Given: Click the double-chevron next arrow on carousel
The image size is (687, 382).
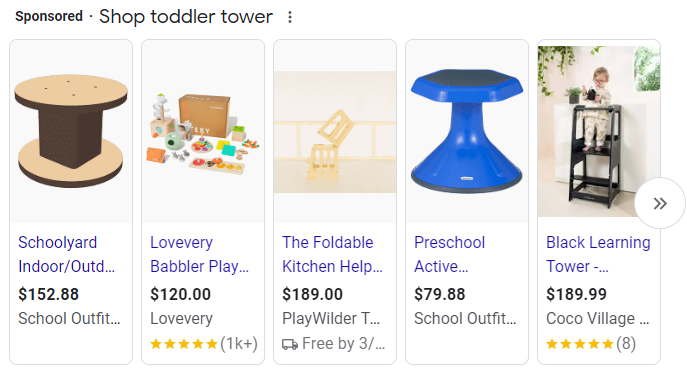Looking at the screenshot, I should [660, 203].
